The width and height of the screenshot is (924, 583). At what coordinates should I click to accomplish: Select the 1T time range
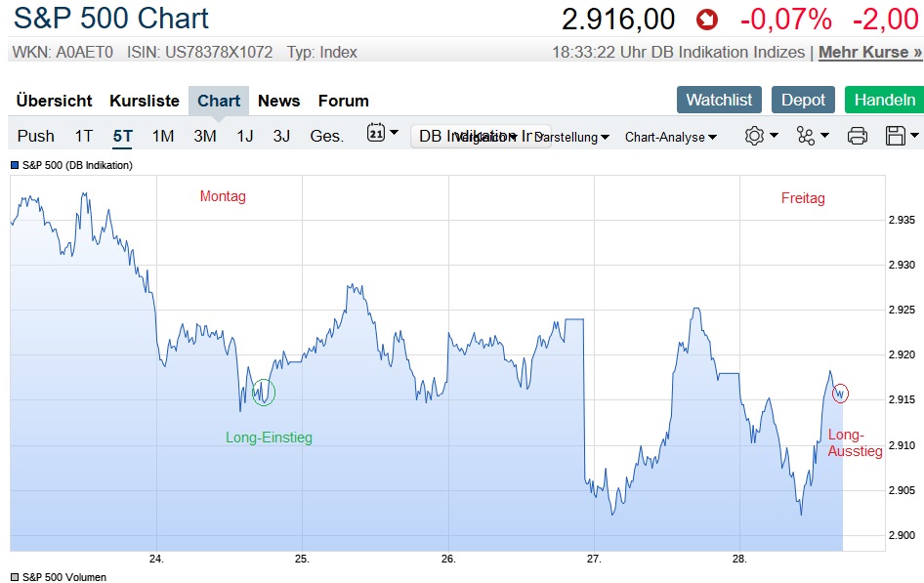pyautogui.click(x=84, y=136)
